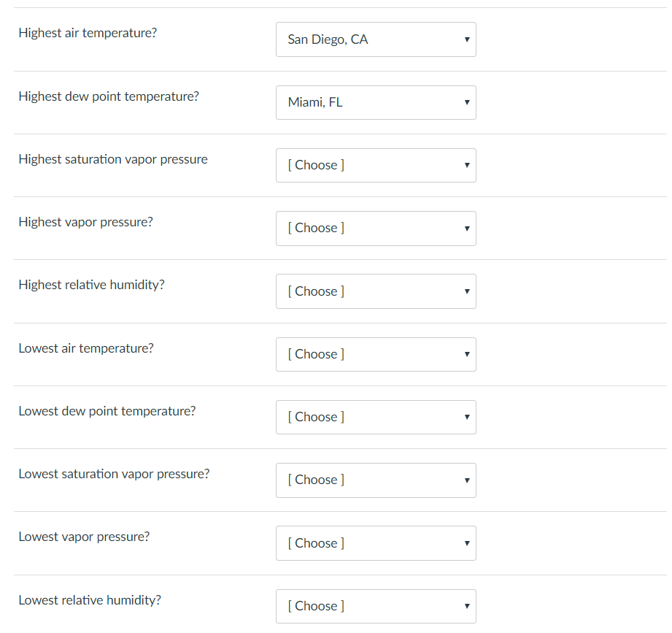Click the arrow beside San Diego, CA
The width and height of the screenshot is (672, 633).
tap(466, 39)
